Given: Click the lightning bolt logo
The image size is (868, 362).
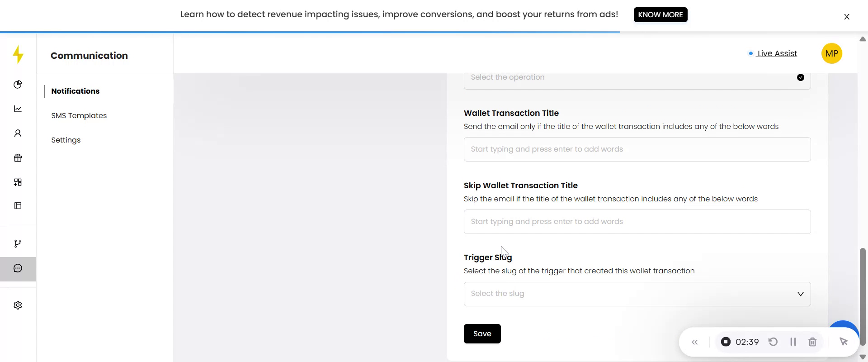Looking at the screenshot, I should 18,55.
